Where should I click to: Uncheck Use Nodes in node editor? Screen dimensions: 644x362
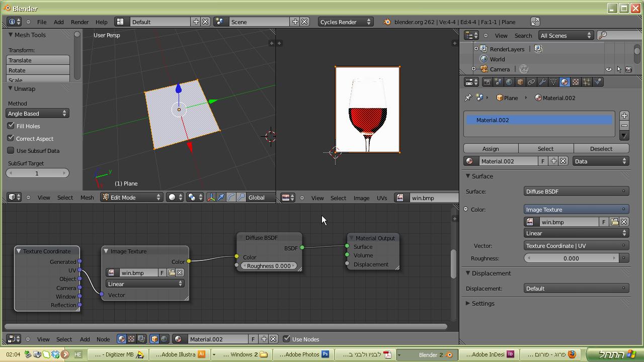click(287, 339)
